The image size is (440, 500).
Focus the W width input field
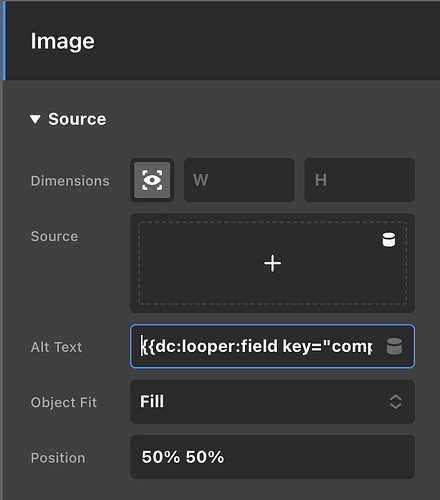click(239, 180)
